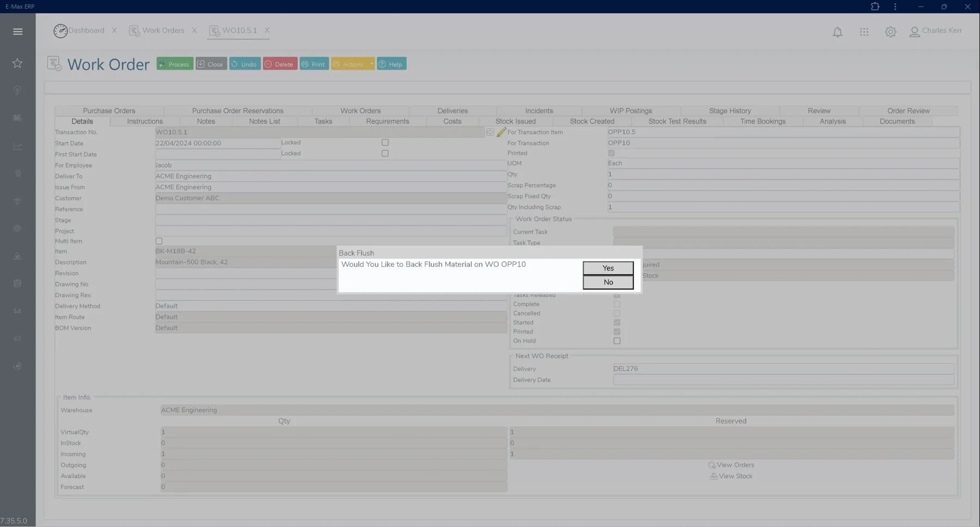The image size is (980, 527).
Task: Open the Help toolbar button
Action: click(x=391, y=64)
